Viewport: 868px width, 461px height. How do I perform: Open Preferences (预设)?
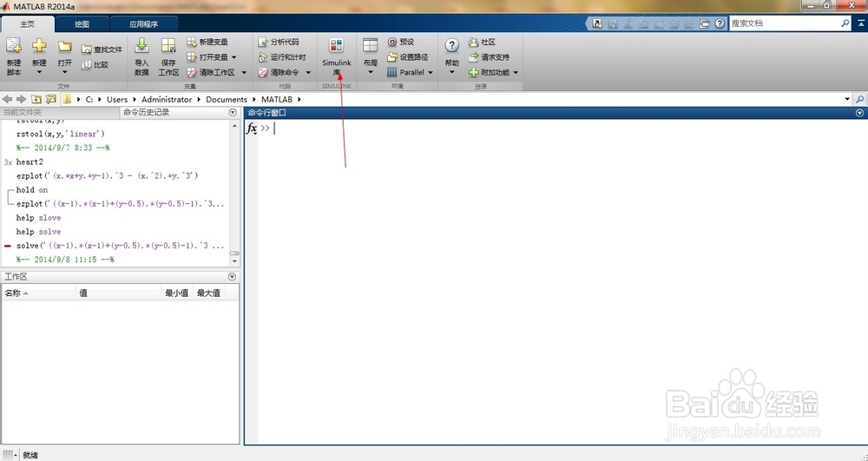401,42
